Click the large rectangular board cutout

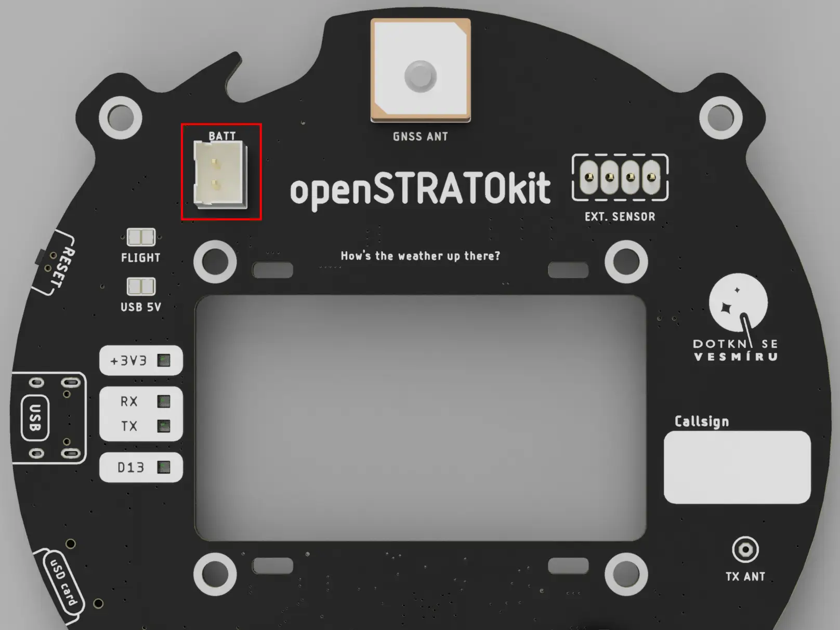pos(421,418)
